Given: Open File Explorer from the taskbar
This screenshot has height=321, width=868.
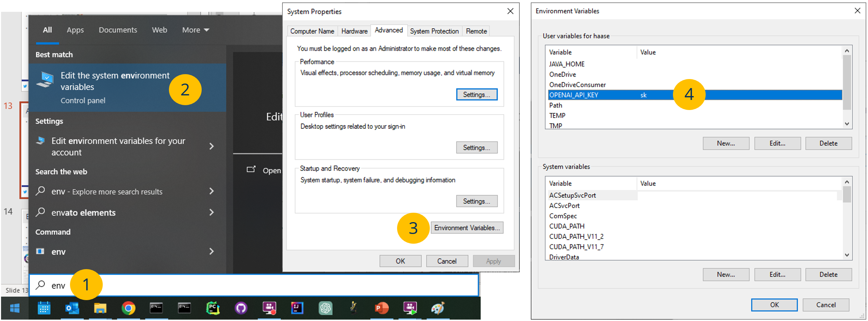Looking at the screenshot, I should (x=100, y=308).
